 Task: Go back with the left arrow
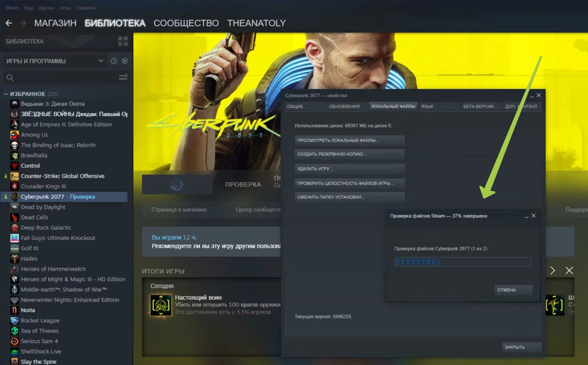[x=9, y=23]
